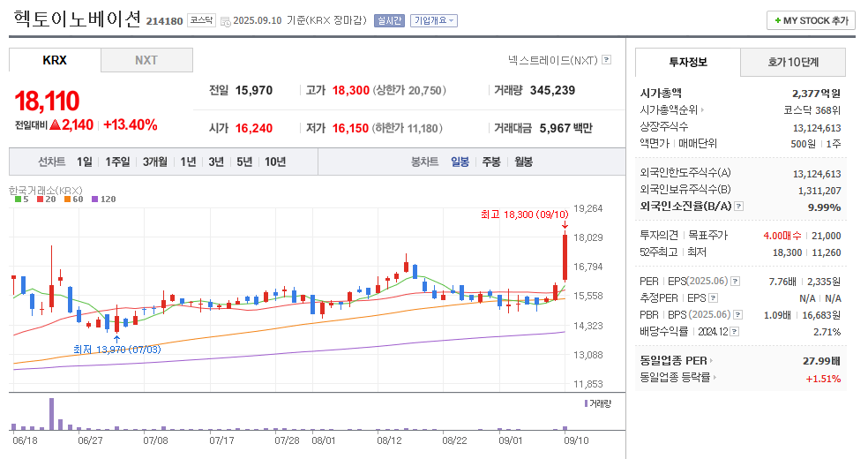868x459 pixels.
Task: Click the 저가 value 16,150
Action: coord(350,129)
